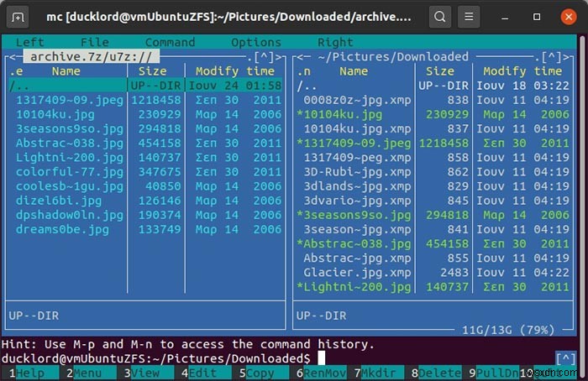588x381 pixels.
Task: Click left panel forward arrow
Action: [x=279, y=57]
